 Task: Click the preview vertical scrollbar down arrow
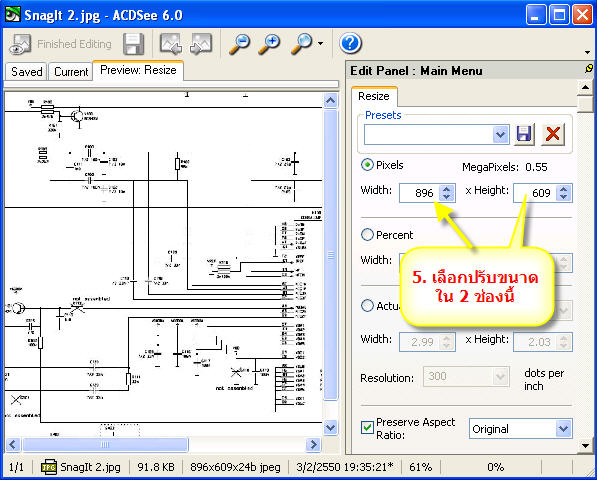(x=330, y=427)
